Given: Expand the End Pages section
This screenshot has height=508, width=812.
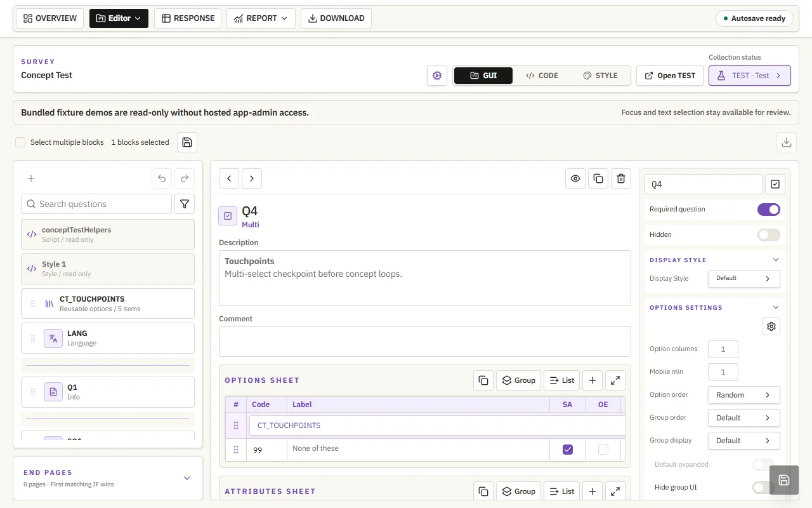Looking at the screenshot, I should click(x=187, y=478).
